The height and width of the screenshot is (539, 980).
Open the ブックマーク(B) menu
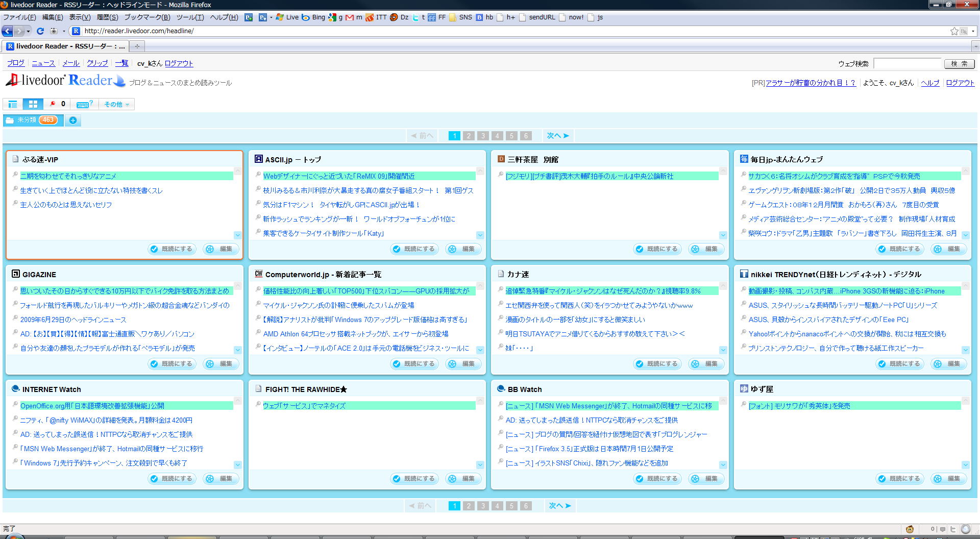(147, 17)
